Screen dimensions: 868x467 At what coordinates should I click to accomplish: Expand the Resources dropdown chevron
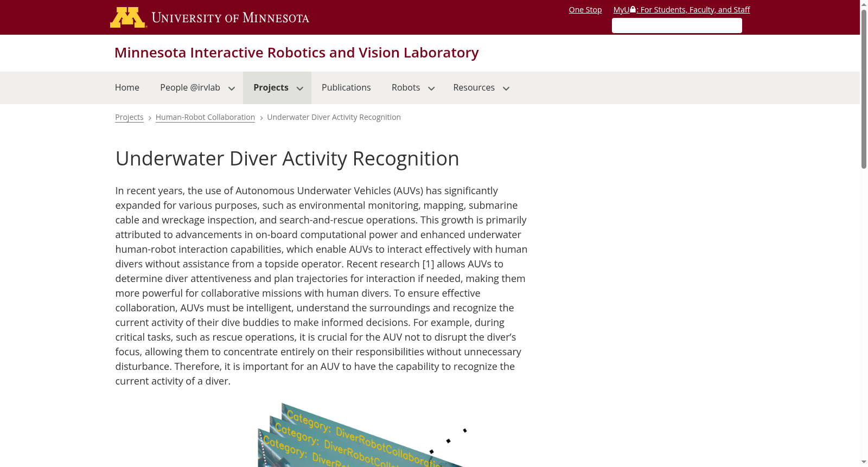coord(506,88)
